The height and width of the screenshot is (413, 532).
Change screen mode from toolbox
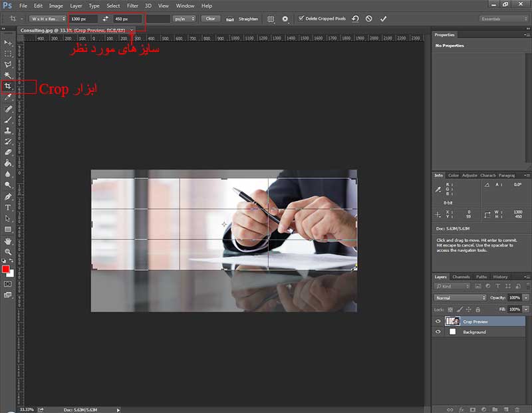[x=8, y=295]
